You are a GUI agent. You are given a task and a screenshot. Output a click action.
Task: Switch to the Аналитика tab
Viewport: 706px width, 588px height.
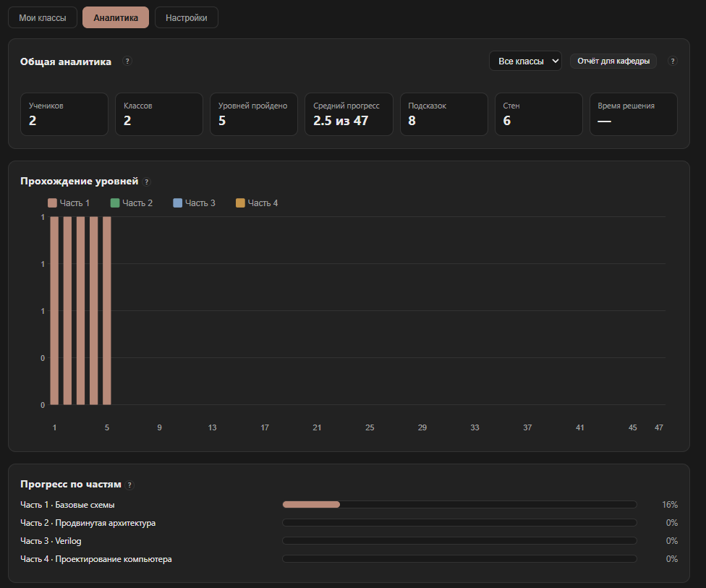[x=116, y=17]
